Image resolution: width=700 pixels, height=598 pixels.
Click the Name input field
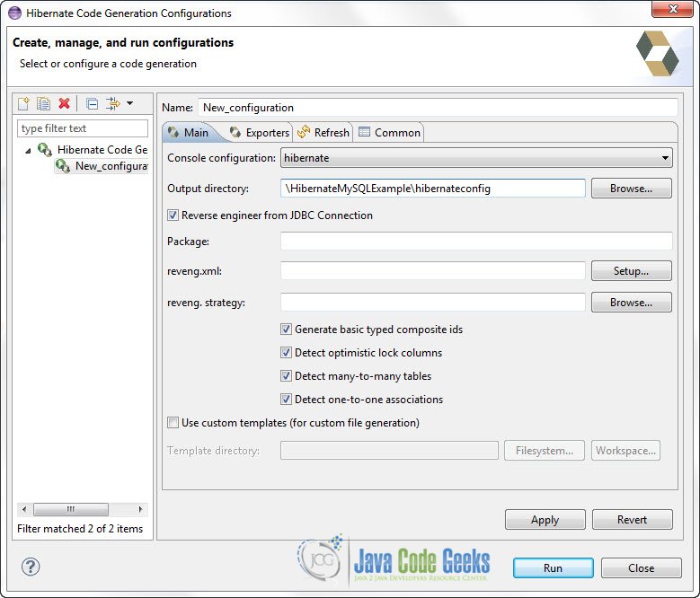438,108
